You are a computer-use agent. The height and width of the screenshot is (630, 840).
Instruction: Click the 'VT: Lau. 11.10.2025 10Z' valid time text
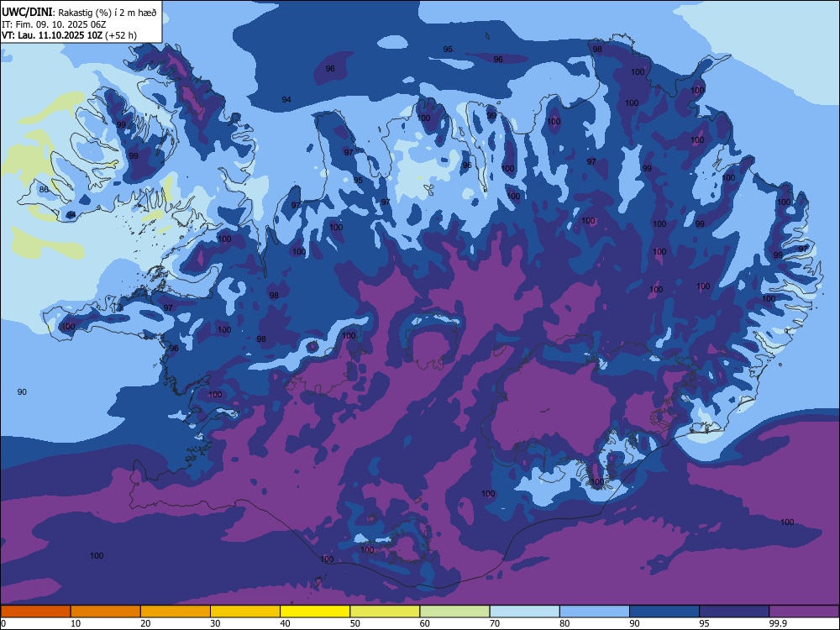(52, 35)
